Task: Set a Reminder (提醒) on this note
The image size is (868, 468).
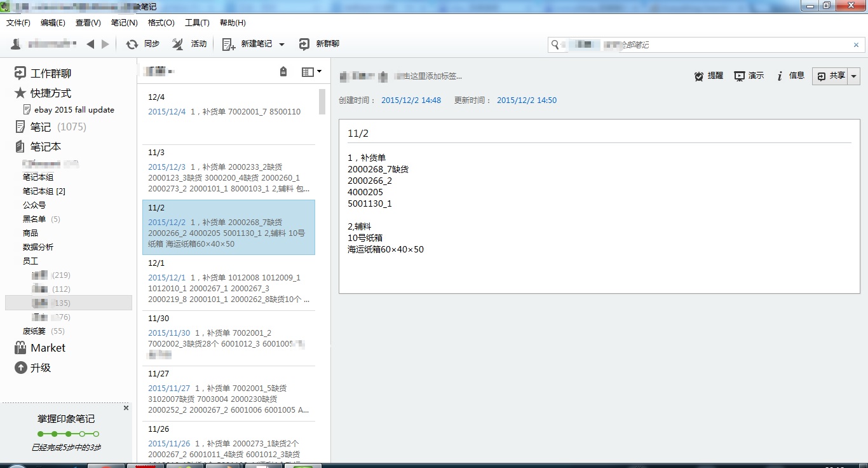Action: click(699, 76)
